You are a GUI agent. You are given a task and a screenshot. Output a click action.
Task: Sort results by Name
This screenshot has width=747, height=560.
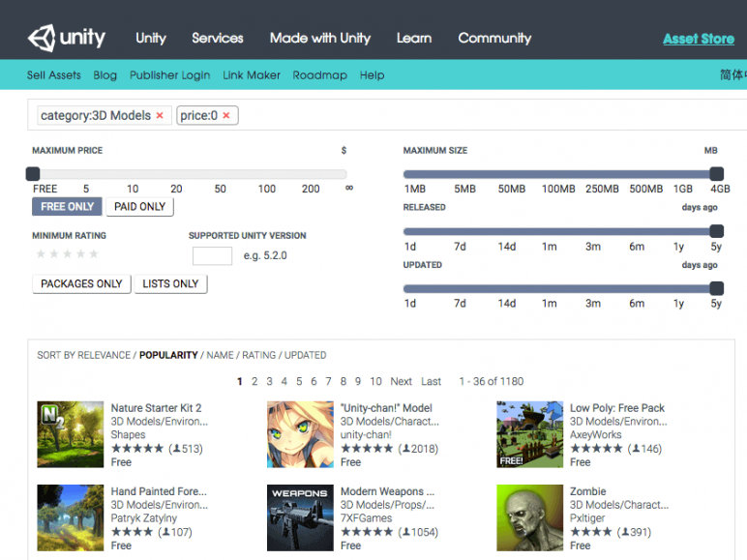pyautogui.click(x=220, y=355)
